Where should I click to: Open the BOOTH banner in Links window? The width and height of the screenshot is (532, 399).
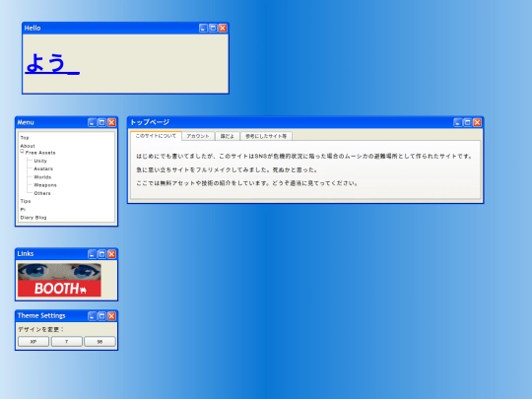(x=59, y=280)
